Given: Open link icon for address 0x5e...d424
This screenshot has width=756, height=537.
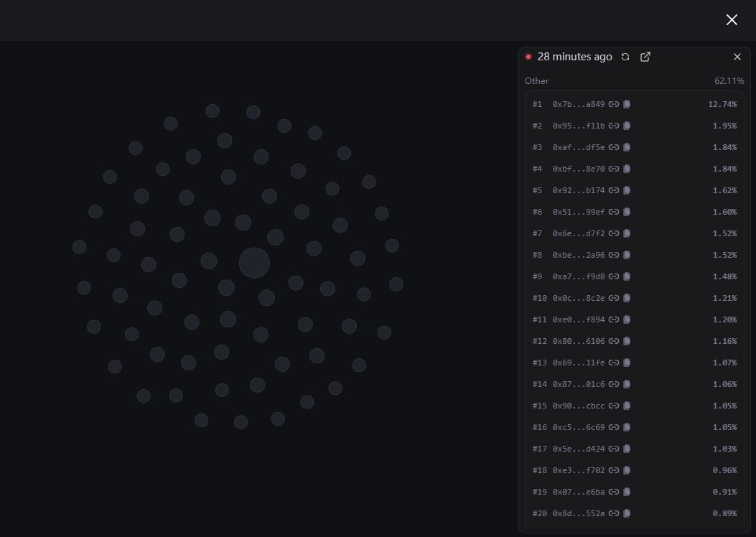Looking at the screenshot, I should click(614, 449).
